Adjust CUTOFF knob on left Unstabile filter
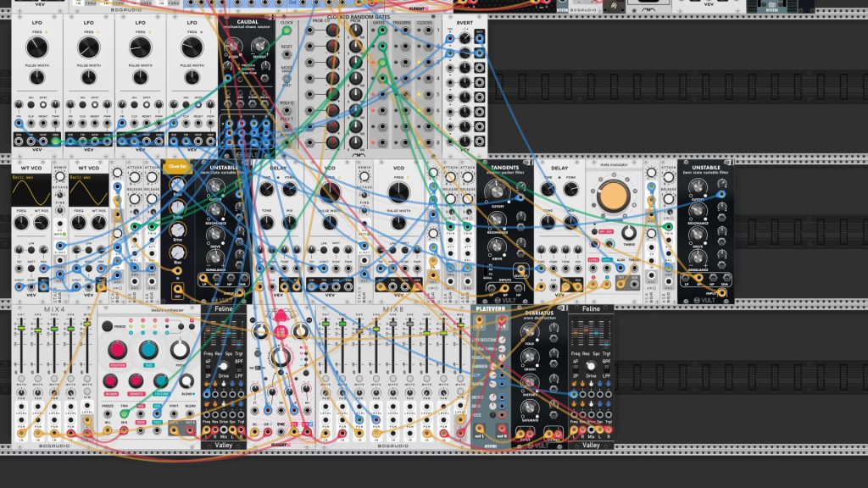868x488 pixels. [215, 189]
